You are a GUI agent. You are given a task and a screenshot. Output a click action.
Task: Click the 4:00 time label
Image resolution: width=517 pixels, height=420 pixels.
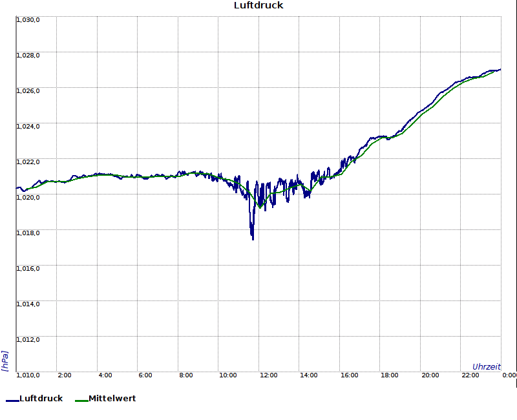click(105, 375)
